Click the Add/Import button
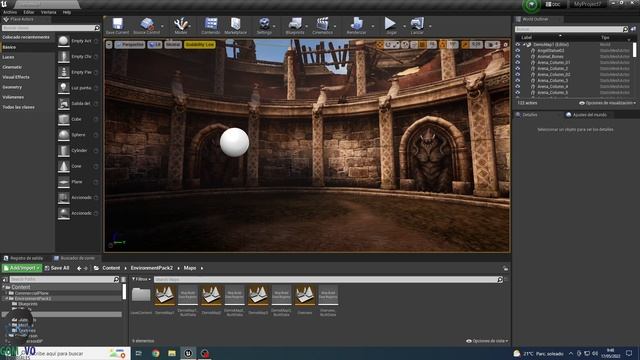Image resolution: width=640 pixels, height=360 pixels. tap(22, 268)
